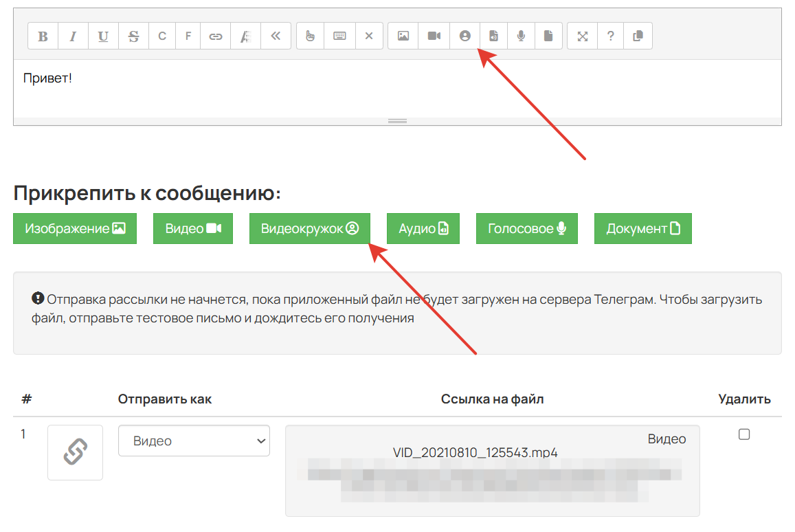Click the double left chevron quote icon
This screenshot has width=795, height=532.
coord(276,36)
